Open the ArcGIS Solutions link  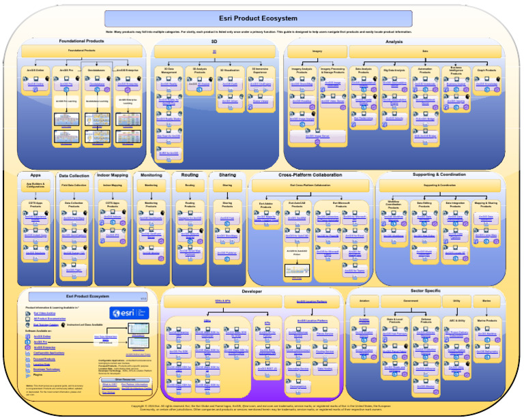tap(35, 253)
